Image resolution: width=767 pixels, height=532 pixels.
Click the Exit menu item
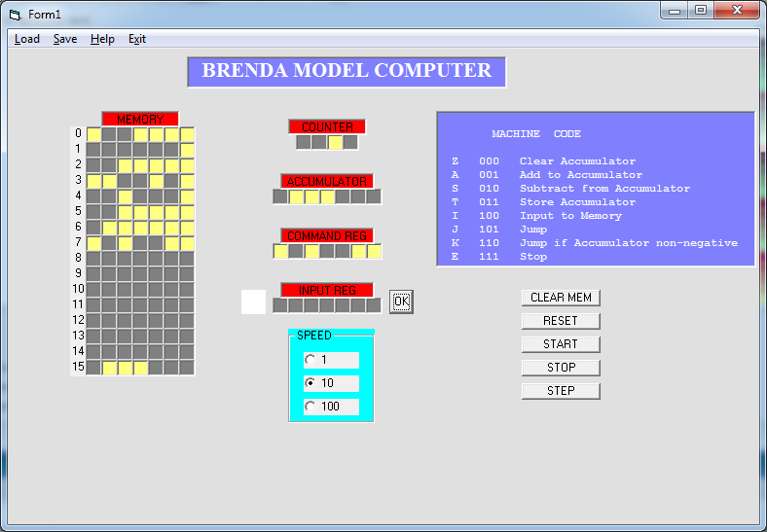click(137, 39)
